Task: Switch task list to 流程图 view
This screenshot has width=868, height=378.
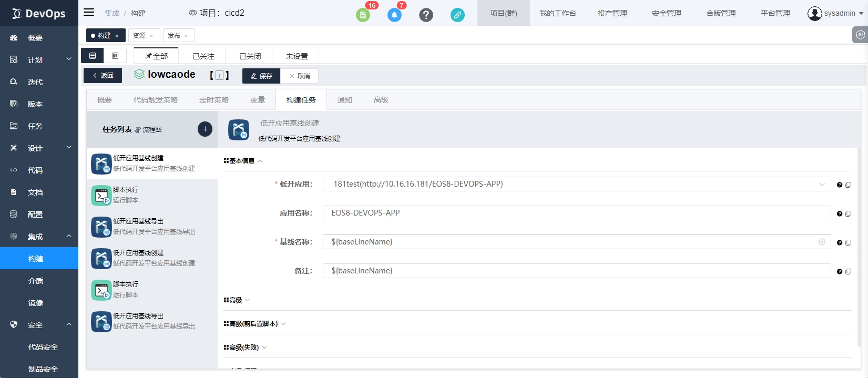Action: point(148,129)
